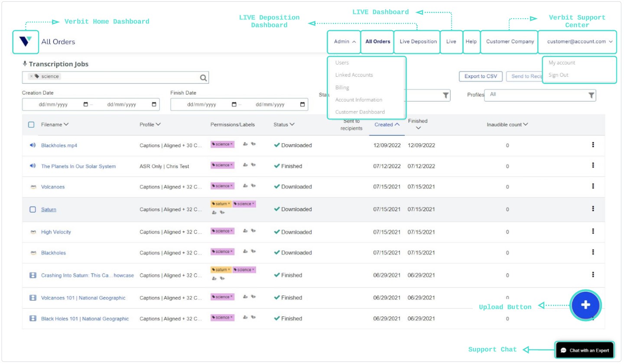Viewport: 624px width, 364px height.
Task: Remove the science tag from search field
Action: (x=31, y=77)
